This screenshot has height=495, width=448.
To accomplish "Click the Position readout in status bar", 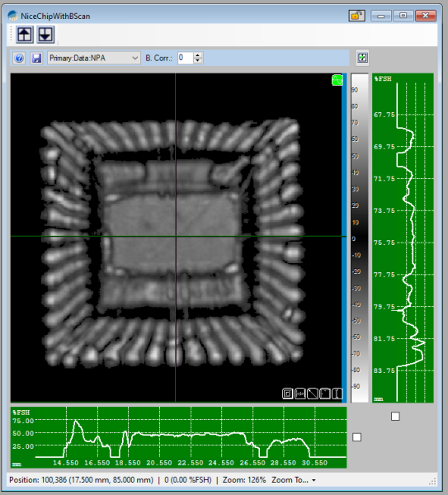I will tap(81, 480).
